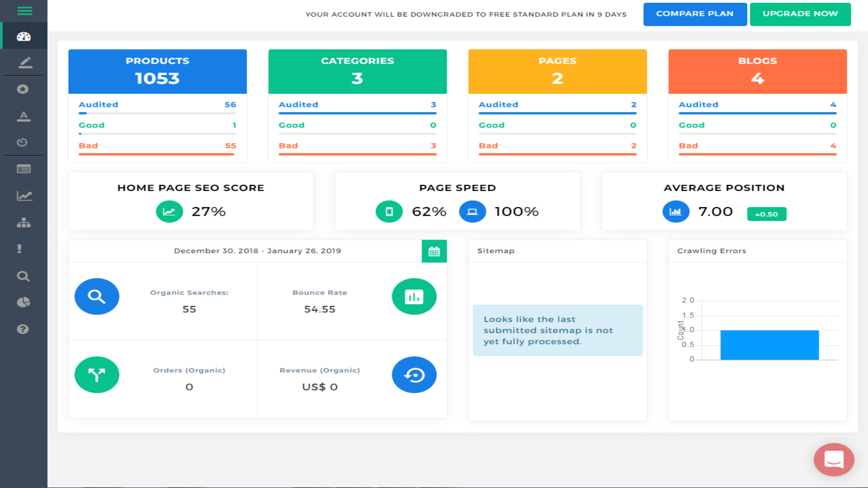Open the date range December 30 - January 26
This screenshot has width=868, height=488.
(257, 251)
